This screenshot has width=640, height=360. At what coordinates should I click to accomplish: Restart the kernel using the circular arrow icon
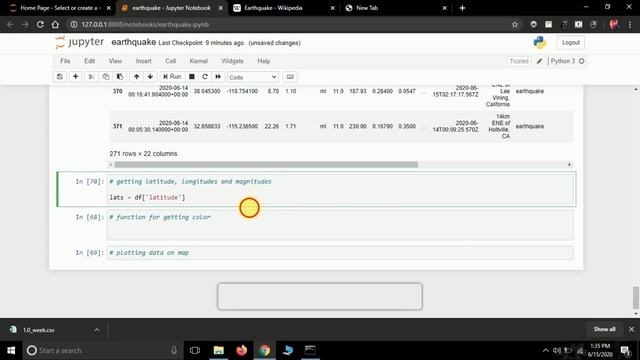click(x=205, y=77)
